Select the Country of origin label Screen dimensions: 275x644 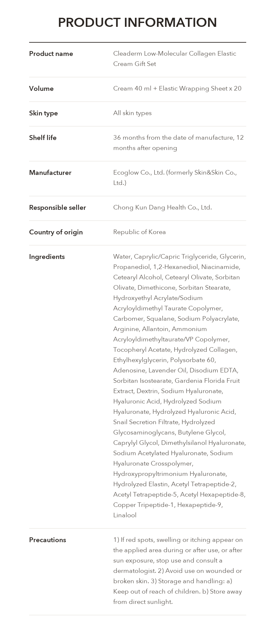pos(56,232)
